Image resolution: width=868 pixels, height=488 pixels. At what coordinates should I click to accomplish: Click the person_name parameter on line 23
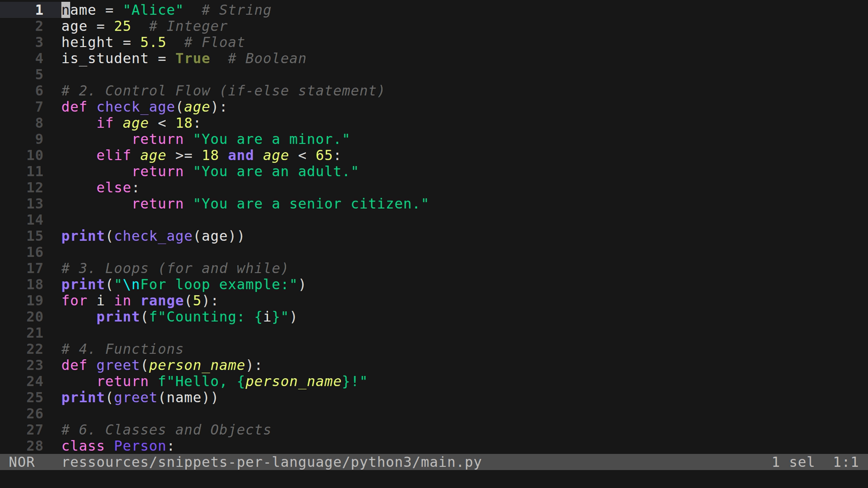197,366
